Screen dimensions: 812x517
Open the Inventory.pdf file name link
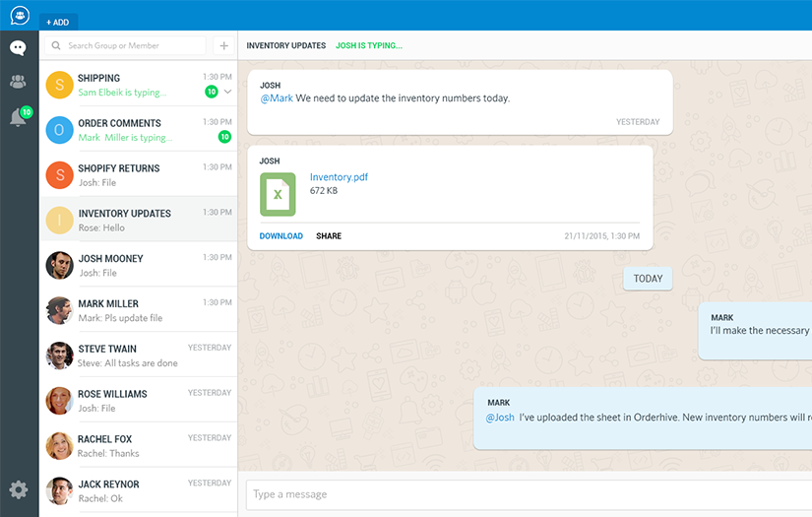[x=339, y=177]
